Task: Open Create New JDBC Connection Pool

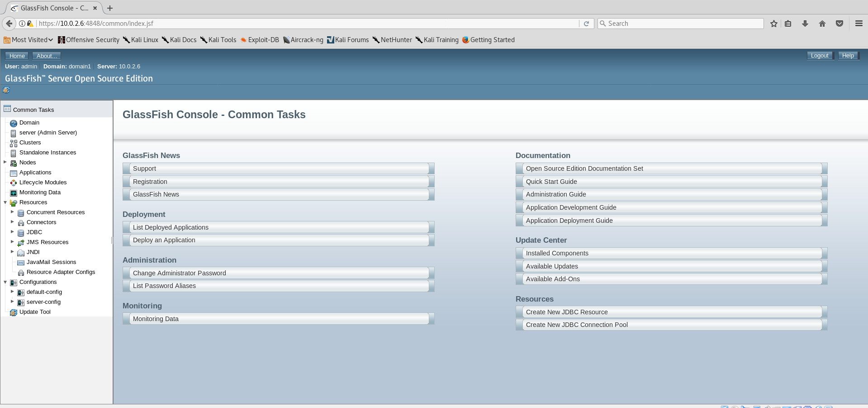Action: coord(672,325)
